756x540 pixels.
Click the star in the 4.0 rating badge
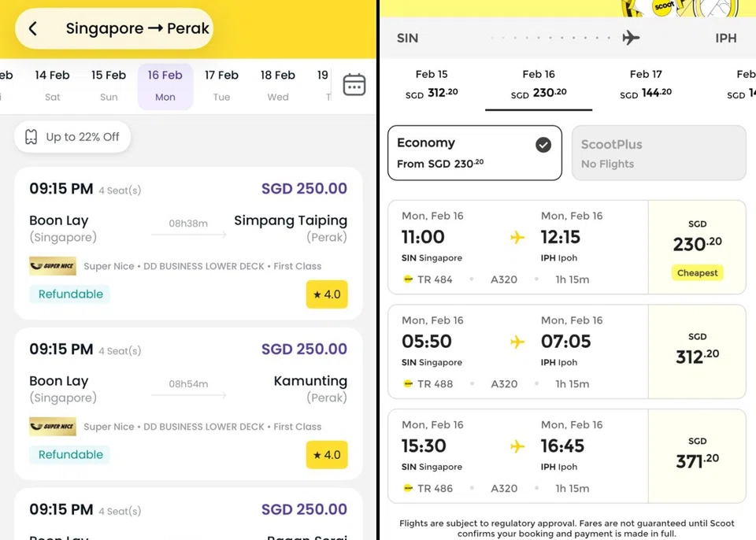point(317,293)
